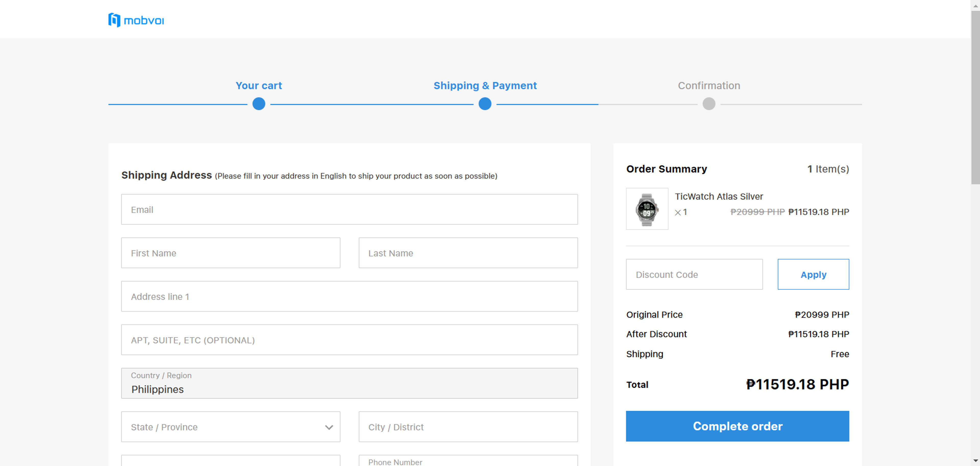980x466 pixels.
Task: Open the State / Province dropdown
Action: (x=230, y=427)
